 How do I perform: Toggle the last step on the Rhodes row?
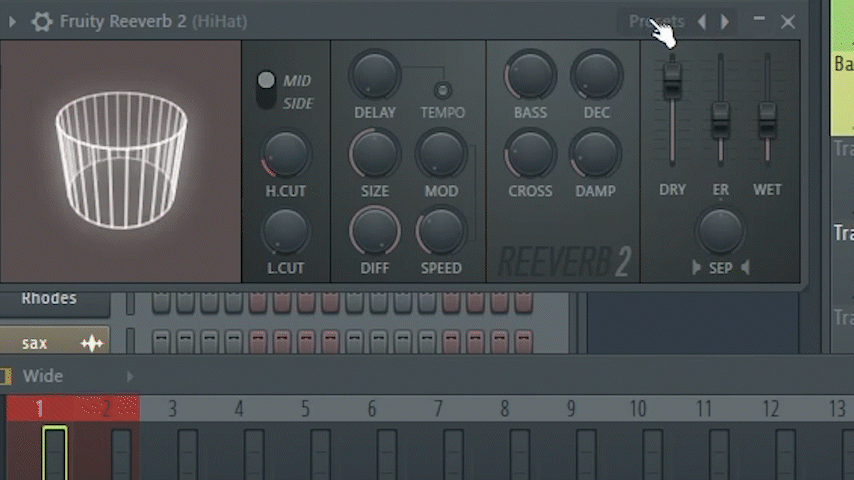click(x=523, y=302)
